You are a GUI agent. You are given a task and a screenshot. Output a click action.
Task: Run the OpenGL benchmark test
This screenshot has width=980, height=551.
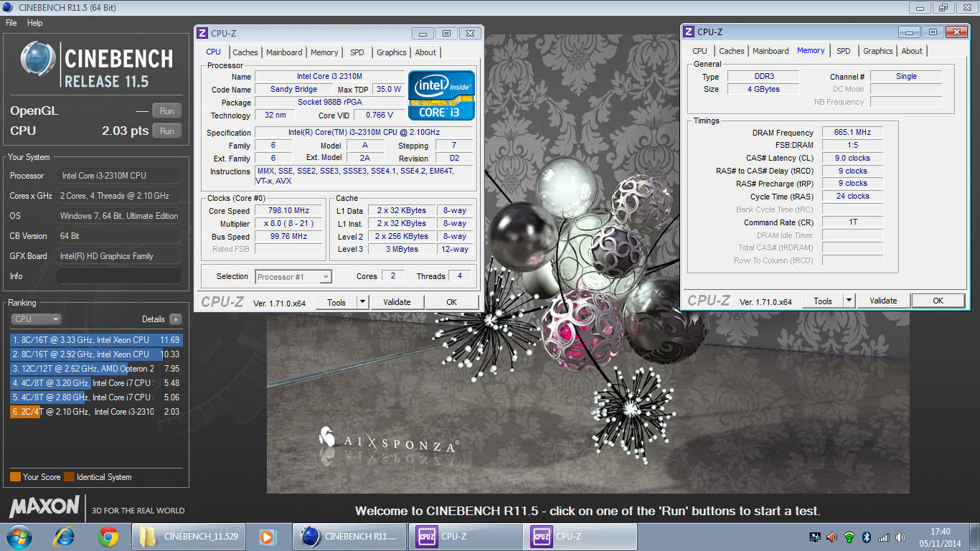click(x=167, y=111)
